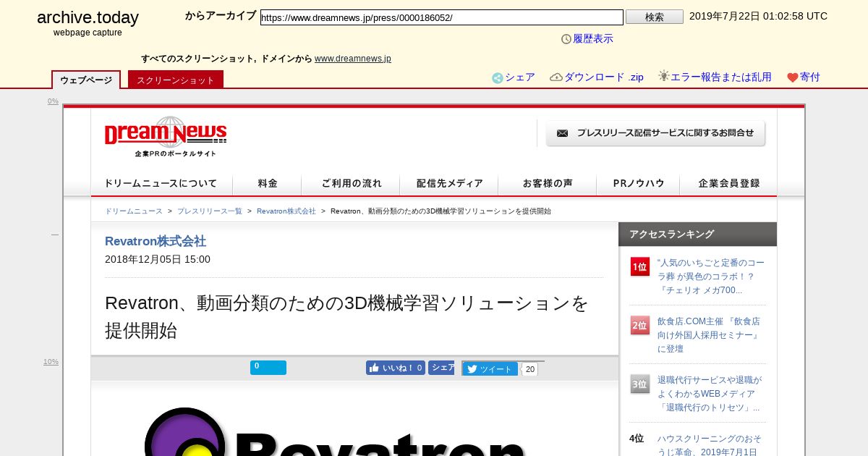Open プレスリリース配信サービスに関するお問合せ button
This screenshot has height=456, width=868.
click(x=655, y=133)
